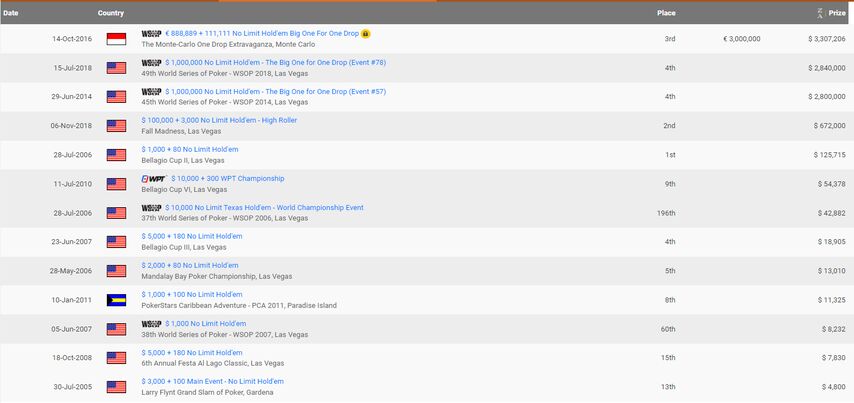
Task: Click the USA flag in the 23-Jun-2007 row
Action: click(x=117, y=242)
